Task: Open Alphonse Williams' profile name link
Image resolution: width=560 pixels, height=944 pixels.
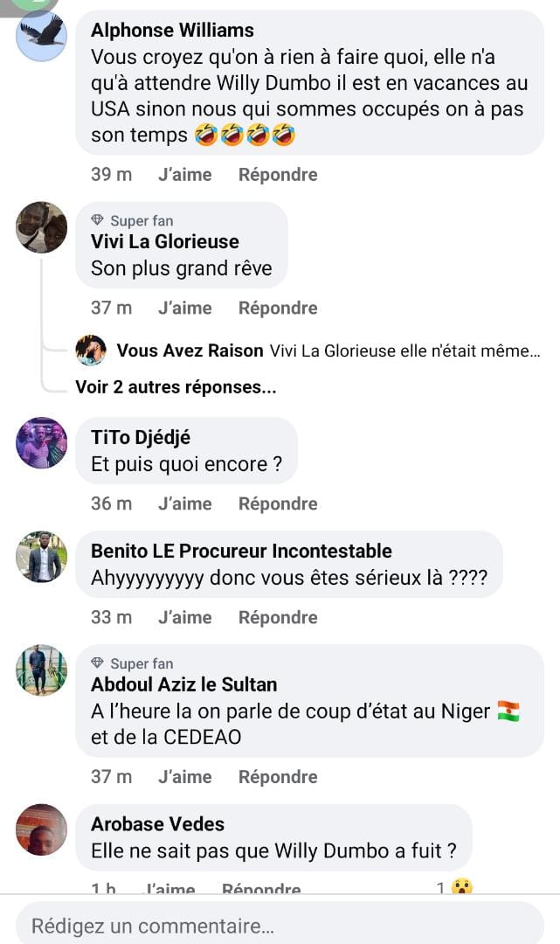Action: point(172,30)
